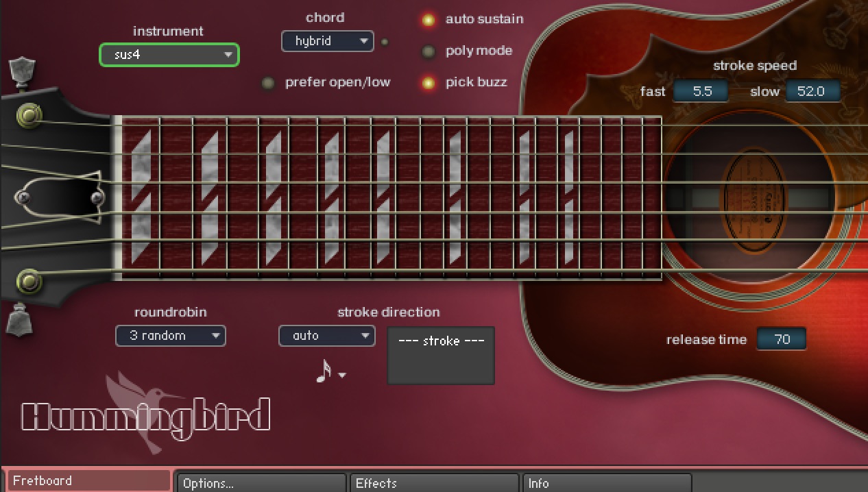
Task: Toggle the auto sustain LED
Action: pyautogui.click(x=428, y=20)
